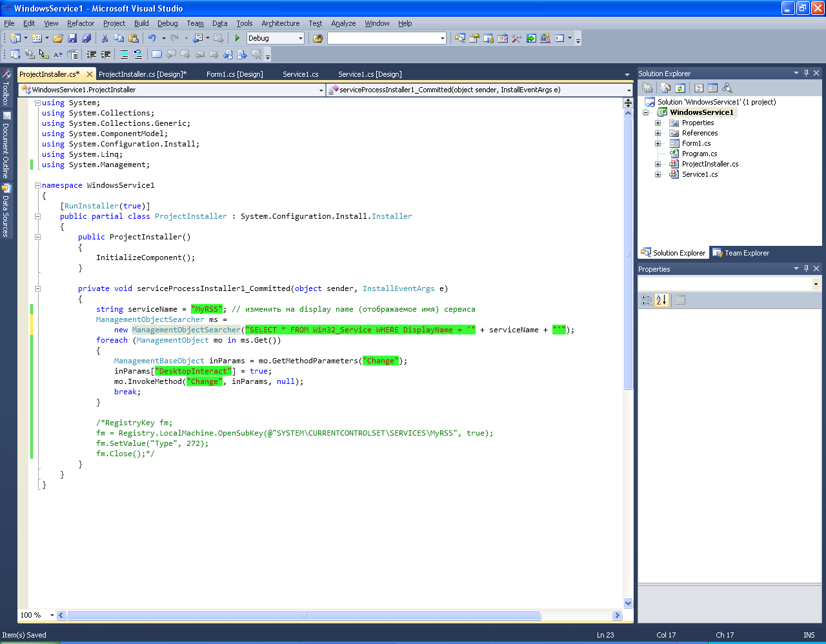826x644 pixels.
Task: Collapse the WindowsService1 project node
Action: (645, 112)
